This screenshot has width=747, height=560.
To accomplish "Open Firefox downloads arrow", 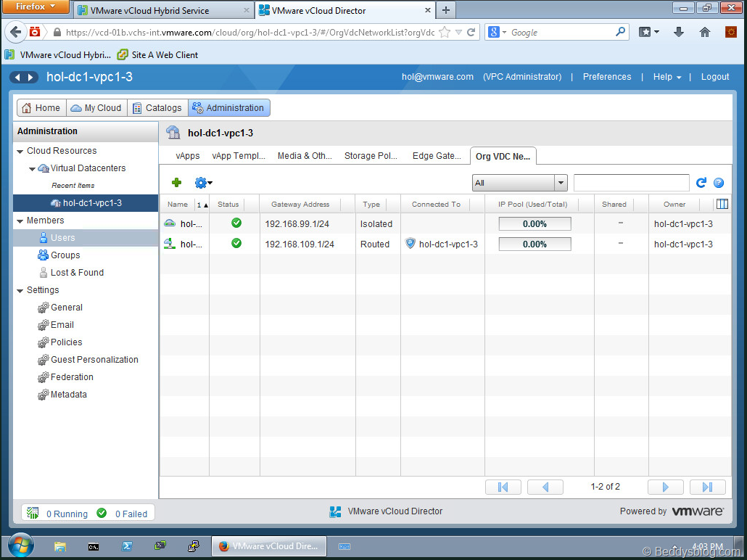I will pyautogui.click(x=679, y=32).
